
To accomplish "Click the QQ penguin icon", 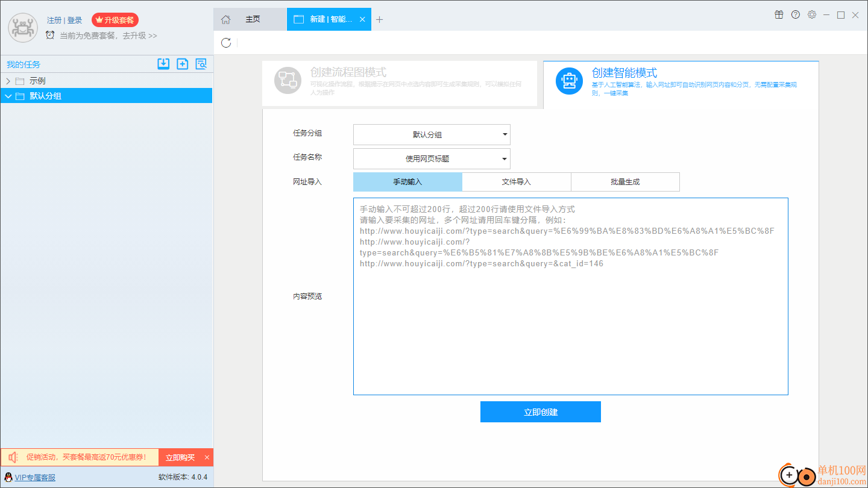I will pos(8,477).
